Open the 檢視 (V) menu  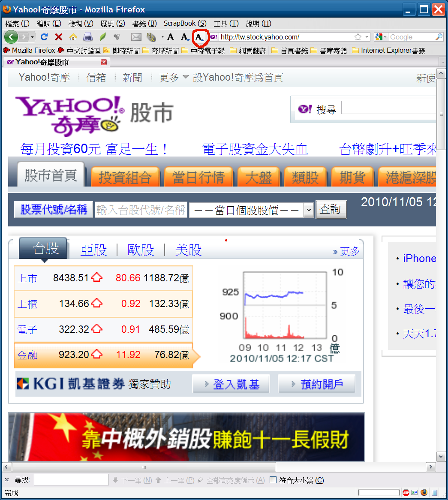[81, 24]
